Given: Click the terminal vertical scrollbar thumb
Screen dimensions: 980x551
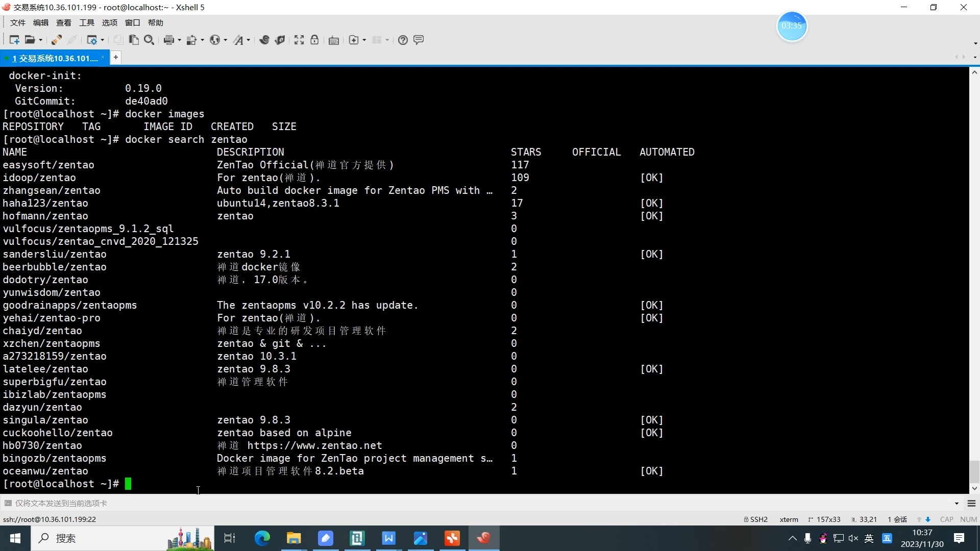Looking at the screenshot, I should (x=974, y=471).
